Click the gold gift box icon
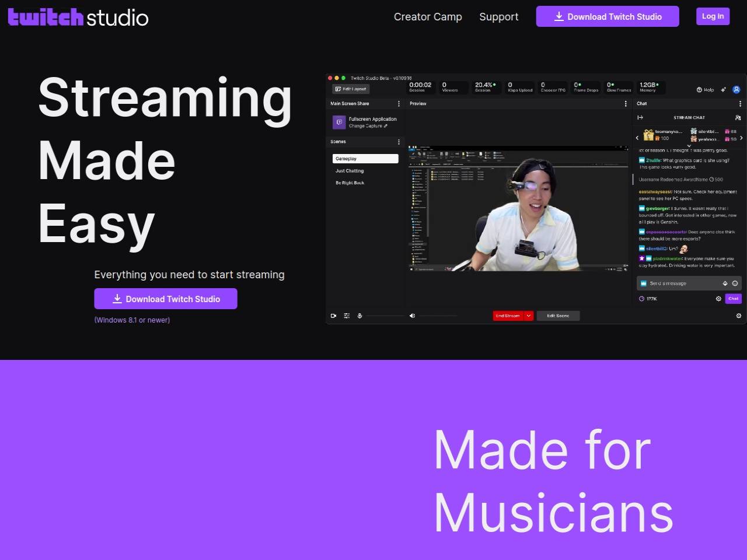Screen dimensions: 747x560 pos(648,135)
